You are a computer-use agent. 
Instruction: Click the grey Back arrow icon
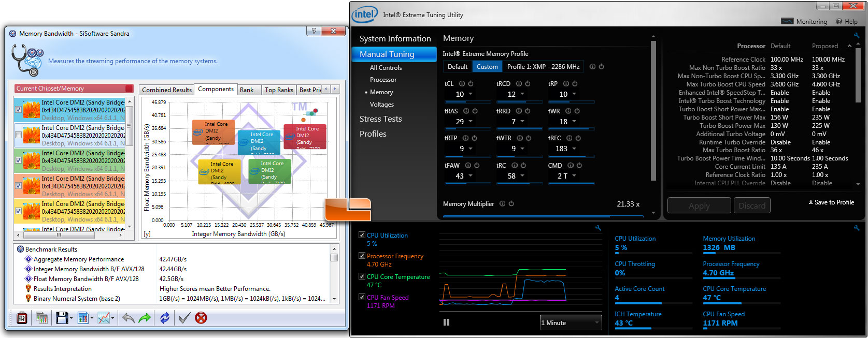coord(128,318)
